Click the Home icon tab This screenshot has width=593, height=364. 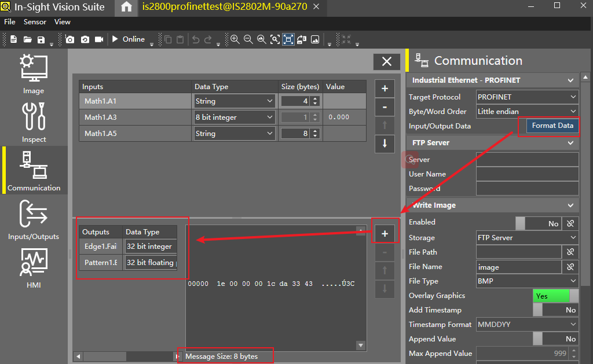pos(126,8)
